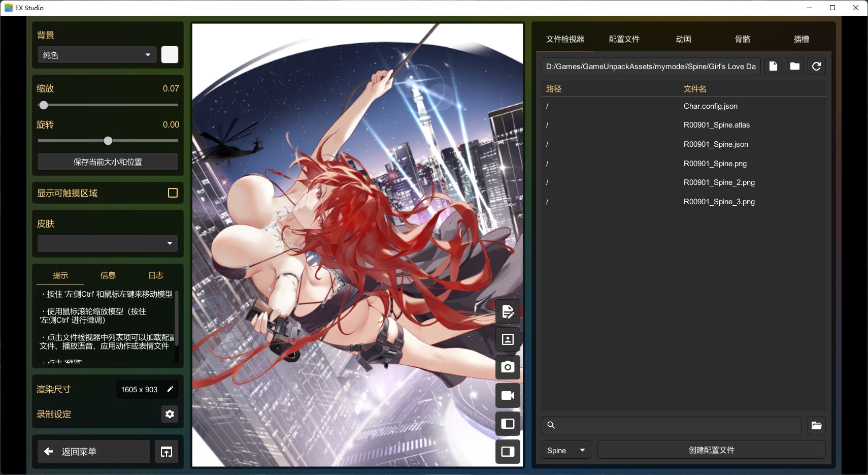
Task: Click the 创建配置文件 button
Action: (712, 450)
